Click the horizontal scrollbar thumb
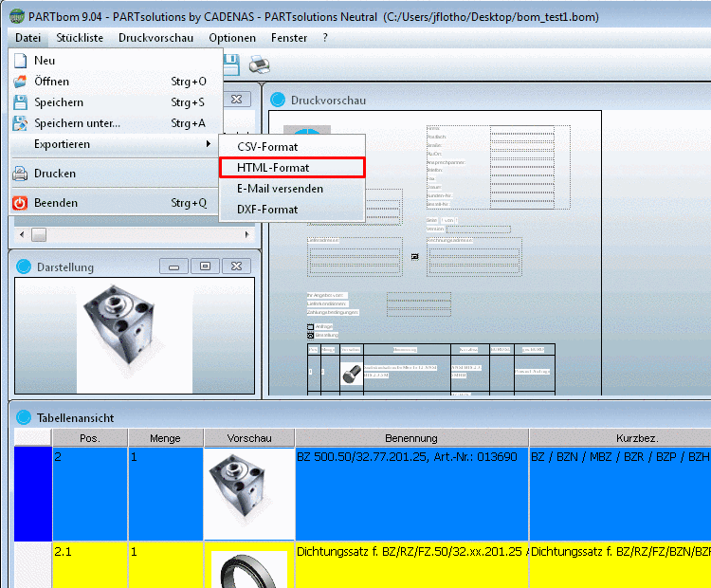 pyautogui.click(x=39, y=234)
